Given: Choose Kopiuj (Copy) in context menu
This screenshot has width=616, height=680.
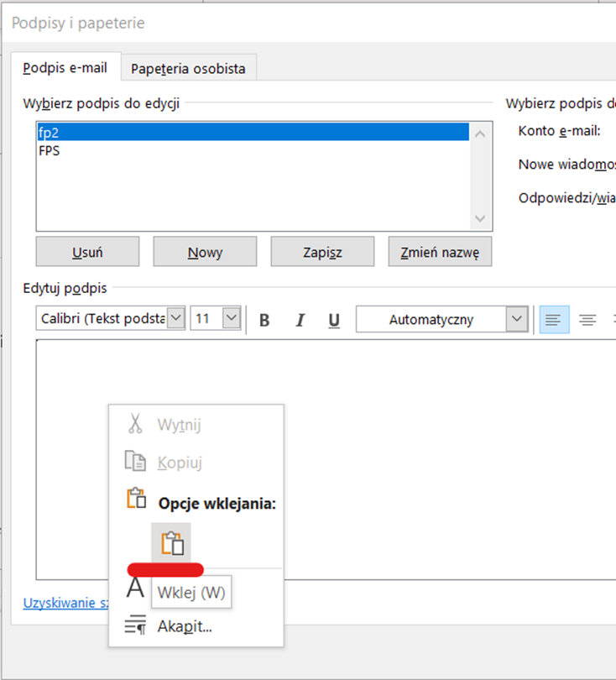Looking at the screenshot, I should pyautogui.click(x=179, y=463).
